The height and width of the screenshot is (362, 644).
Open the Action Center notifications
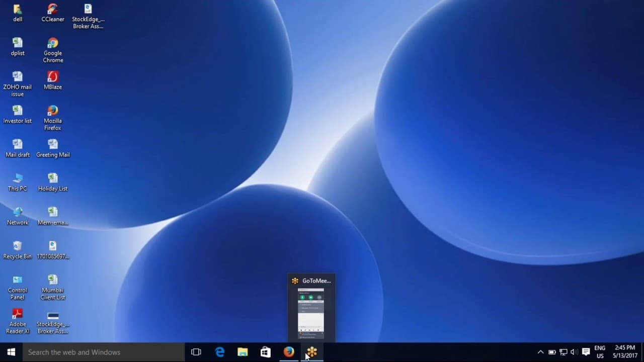coord(586,352)
